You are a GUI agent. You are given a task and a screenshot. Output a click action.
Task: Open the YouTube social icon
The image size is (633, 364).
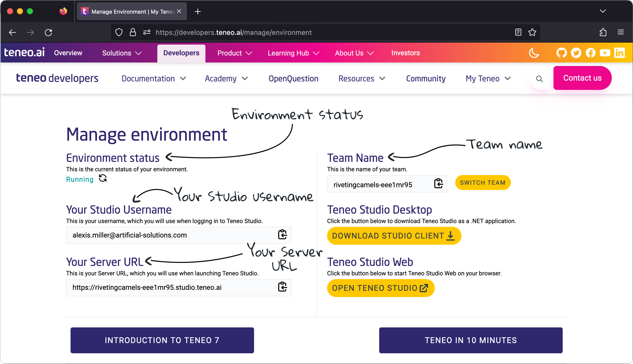[x=605, y=53]
